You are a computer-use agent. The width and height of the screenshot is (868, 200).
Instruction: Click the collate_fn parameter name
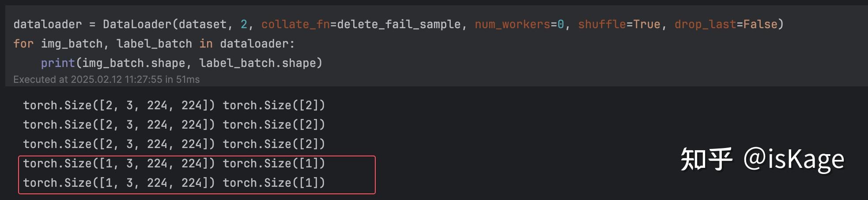pyautogui.click(x=295, y=24)
